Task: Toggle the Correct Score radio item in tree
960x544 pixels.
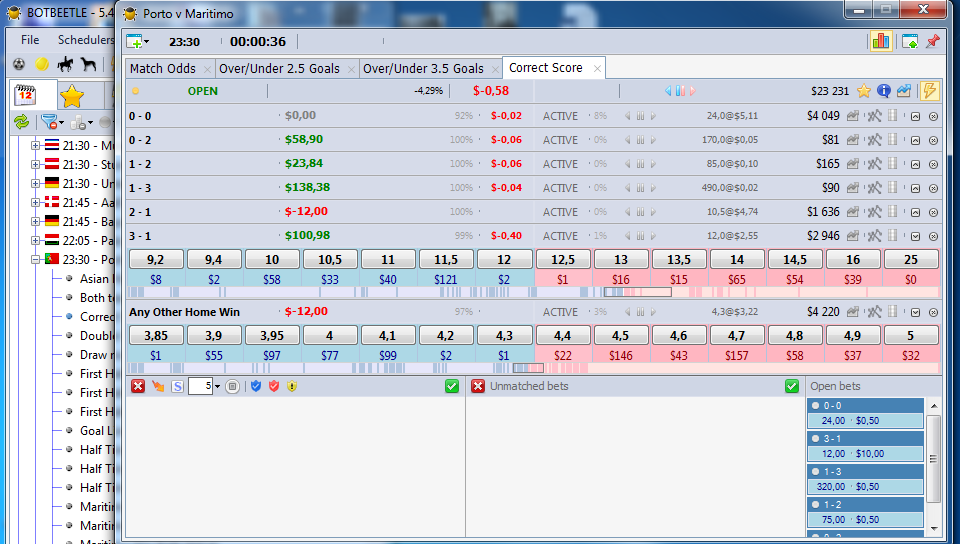Action: click(x=69, y=316)
